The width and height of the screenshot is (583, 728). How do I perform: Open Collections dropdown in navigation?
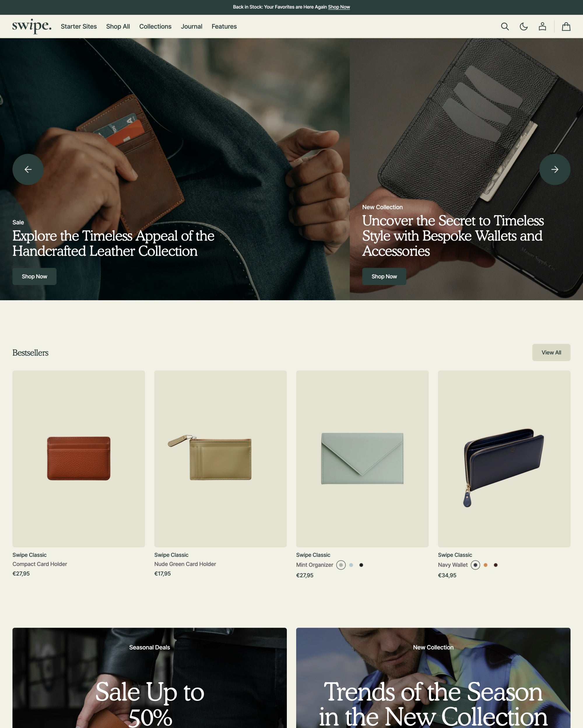pyautogui.click(x=155, y=26)
